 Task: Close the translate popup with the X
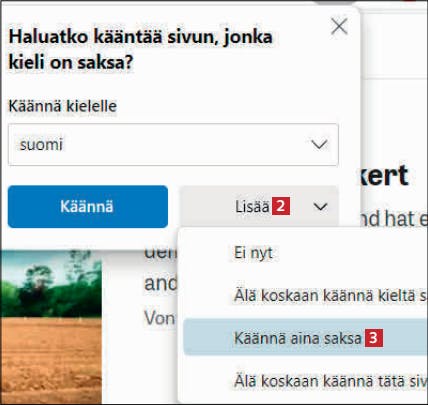pos(339,26)
